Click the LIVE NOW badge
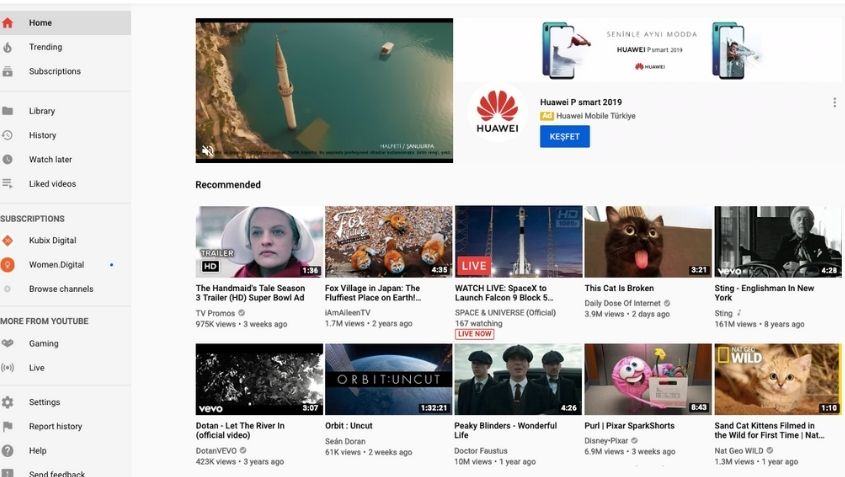 pos(474,334)
